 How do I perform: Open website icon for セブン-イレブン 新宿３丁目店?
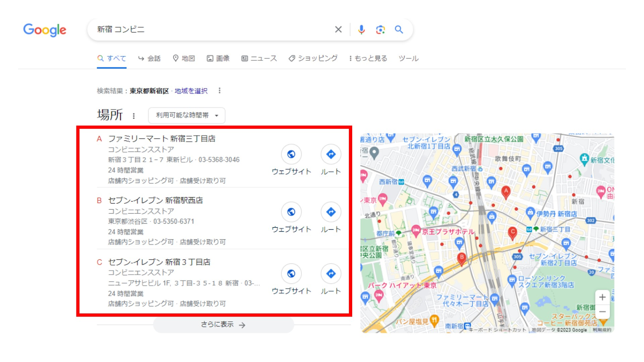click(291, 274)
